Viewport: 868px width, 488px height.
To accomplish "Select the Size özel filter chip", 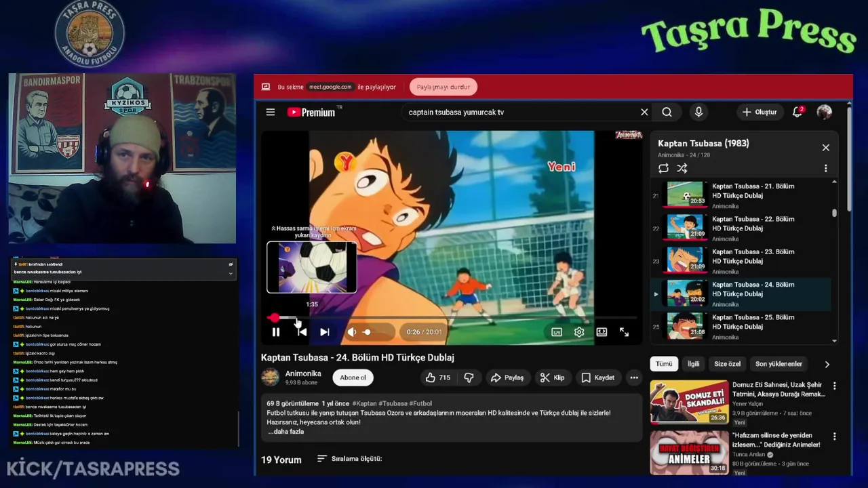I will [727, 364].
